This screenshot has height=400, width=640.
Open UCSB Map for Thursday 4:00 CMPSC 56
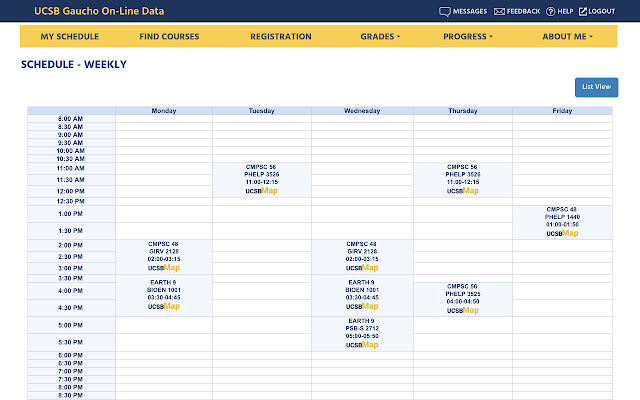tap(462, 310)
